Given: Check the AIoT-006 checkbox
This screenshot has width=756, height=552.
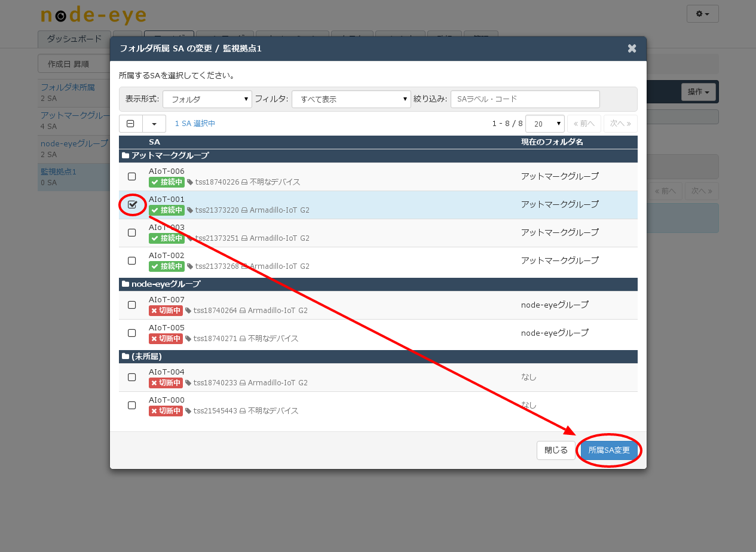Looking at the screenshot, I should click(132, 177).
